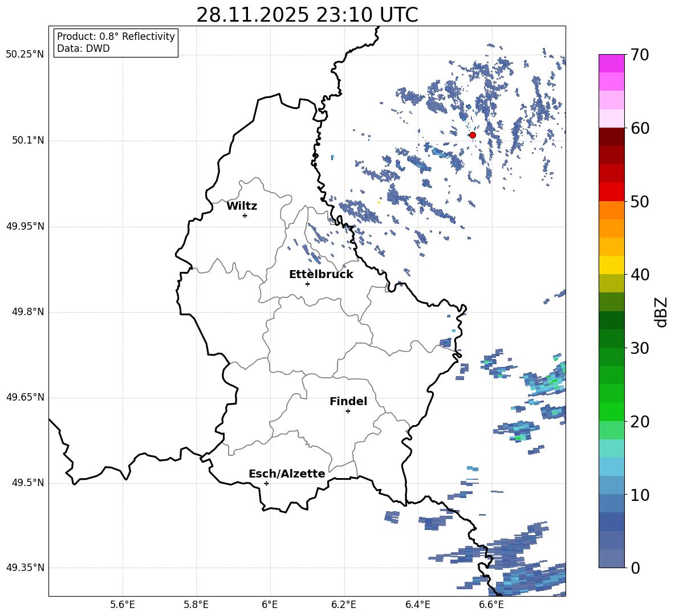
Task: Click the 5.6°E longitude label
Action: pyautogui.click(x=123, y=605)
